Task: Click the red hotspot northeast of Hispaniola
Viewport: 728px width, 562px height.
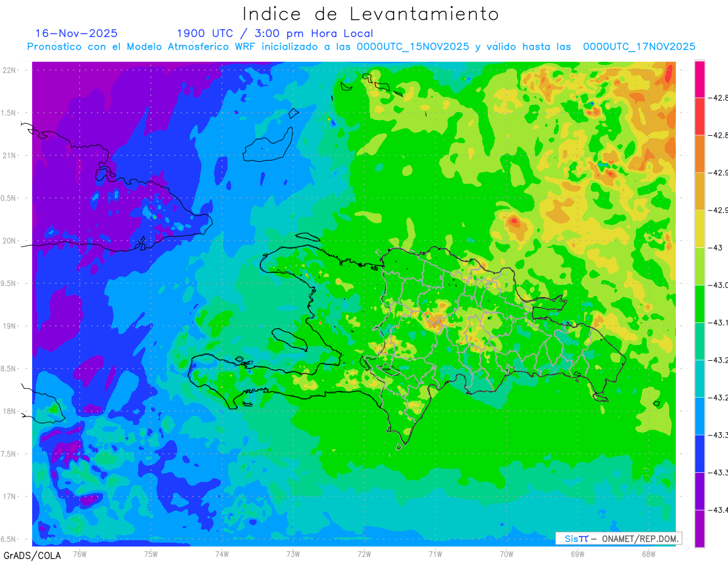Action: point(514,221)
